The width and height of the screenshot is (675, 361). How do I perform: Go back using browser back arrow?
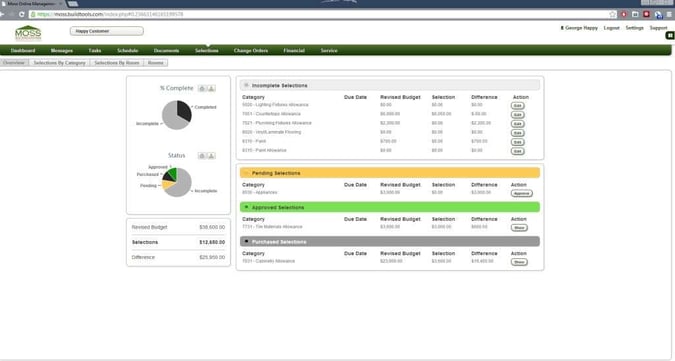point(3,14)
